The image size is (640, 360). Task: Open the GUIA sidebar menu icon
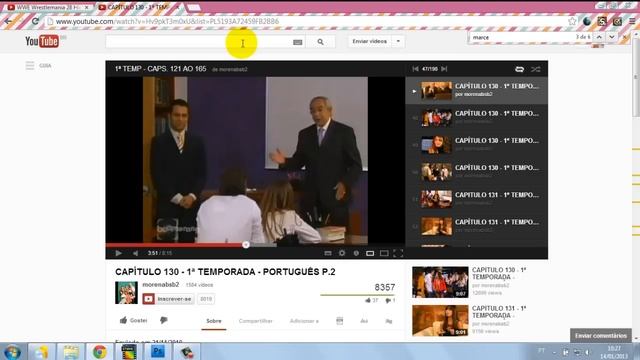pyautogui.click(x=30, y=65)
